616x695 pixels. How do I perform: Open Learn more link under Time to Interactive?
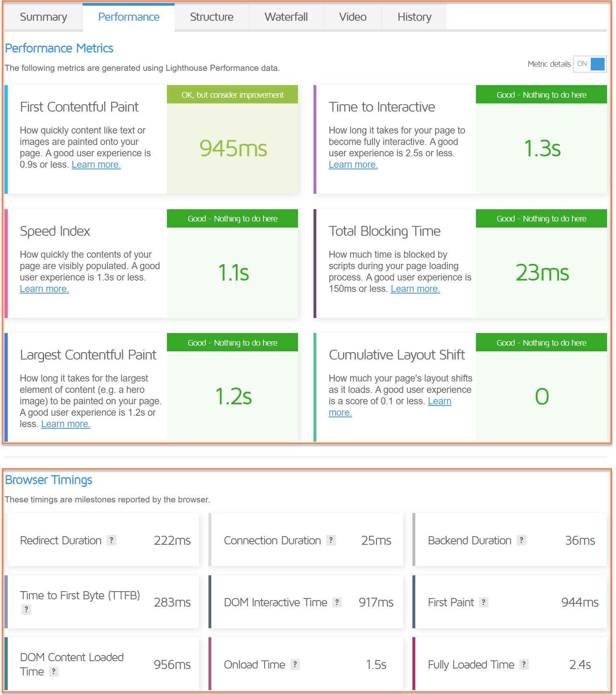(x=353, y=164)
